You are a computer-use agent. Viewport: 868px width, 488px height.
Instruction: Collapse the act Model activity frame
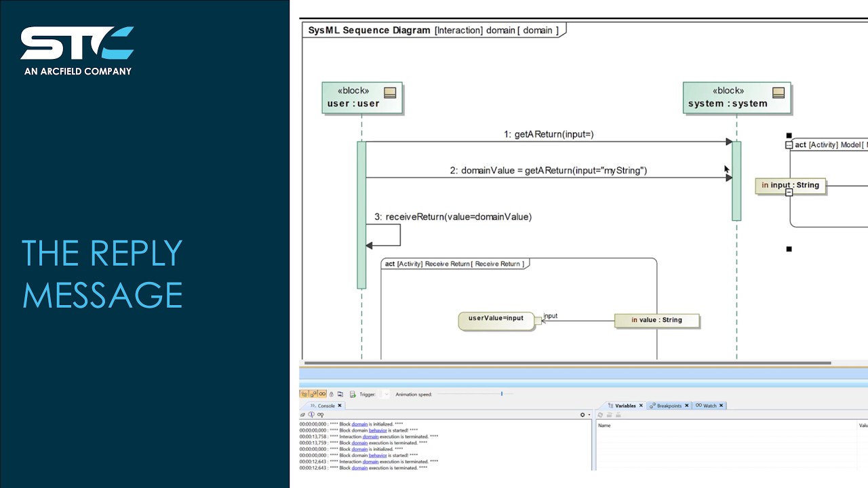point(789,145)
